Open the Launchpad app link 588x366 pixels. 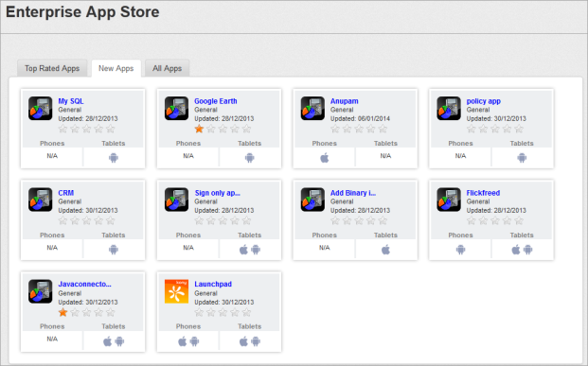tap(213, 285)
